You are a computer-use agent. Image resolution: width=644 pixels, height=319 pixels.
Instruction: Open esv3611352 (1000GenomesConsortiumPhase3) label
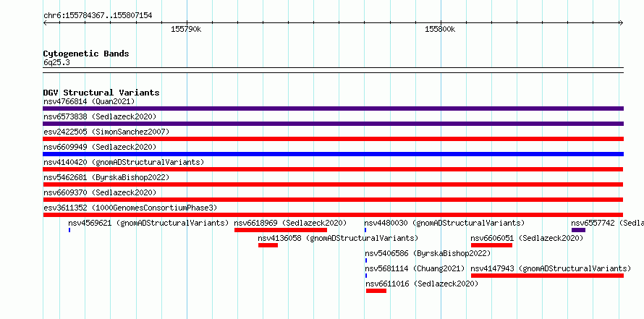[130, 208]
